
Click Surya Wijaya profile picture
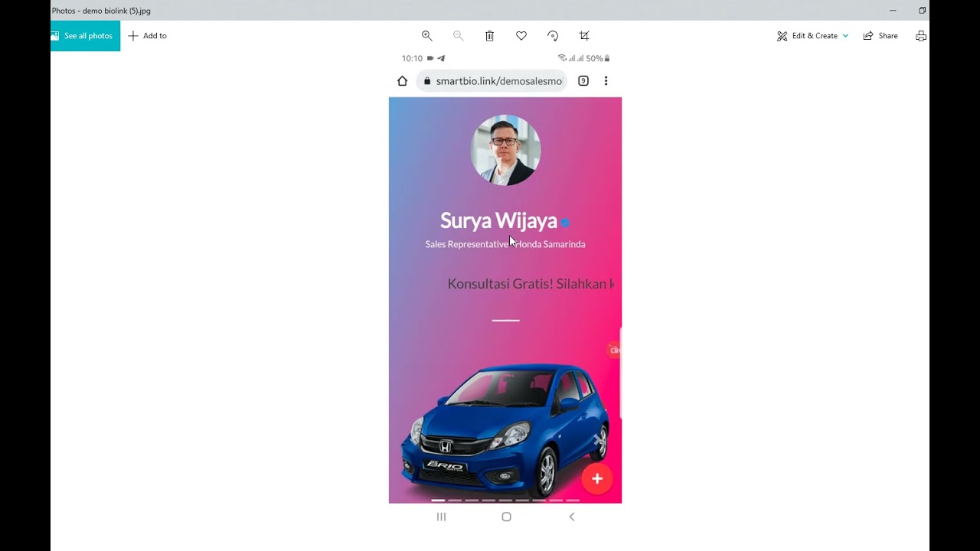tap(505, 150)
